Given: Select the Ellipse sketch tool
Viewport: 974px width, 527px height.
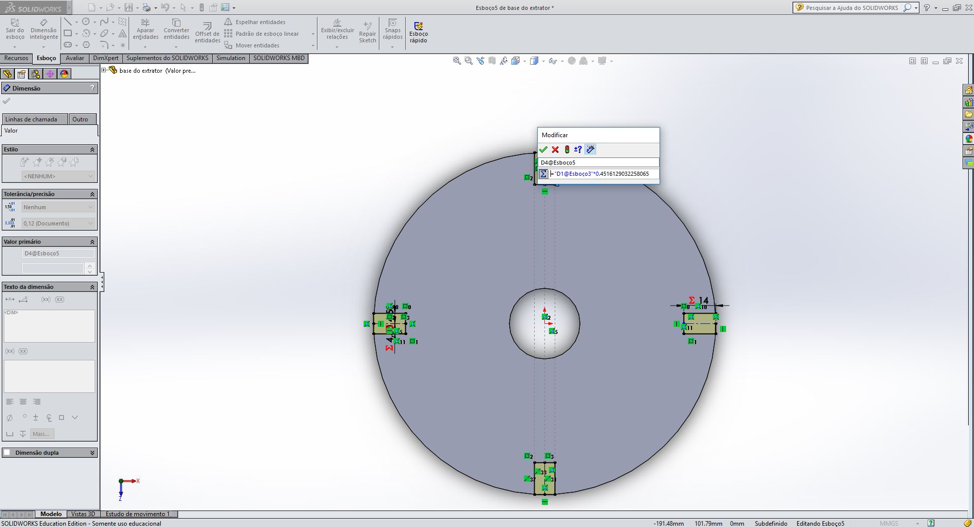Looking at the screenshot, I should [x=104, y=33].
